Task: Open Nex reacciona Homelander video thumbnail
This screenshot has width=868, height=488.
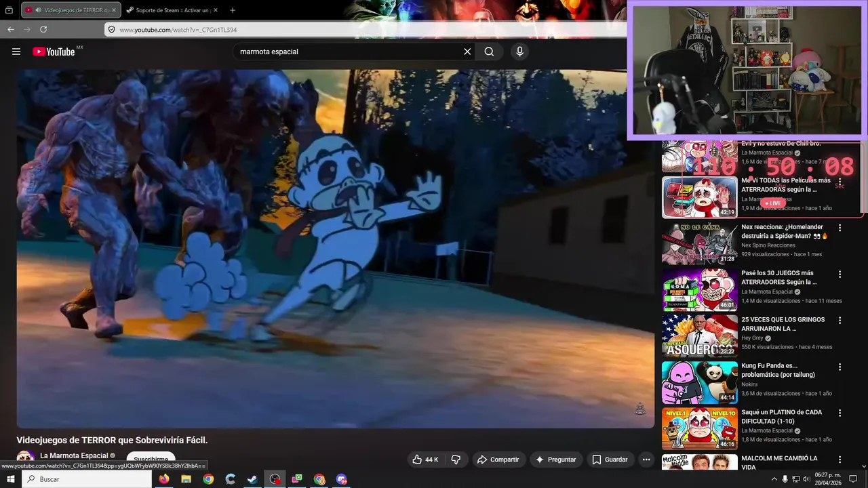Action: click(x=699, y=243)
